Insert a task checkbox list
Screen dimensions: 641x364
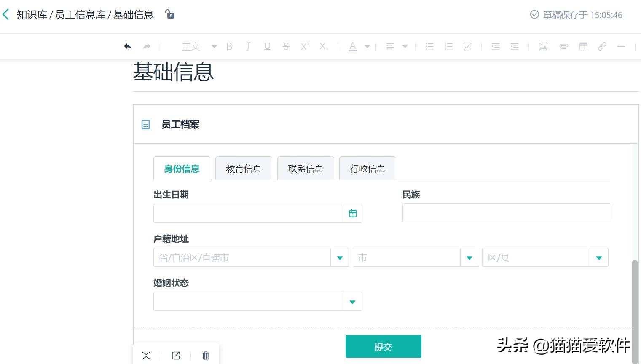467,46
